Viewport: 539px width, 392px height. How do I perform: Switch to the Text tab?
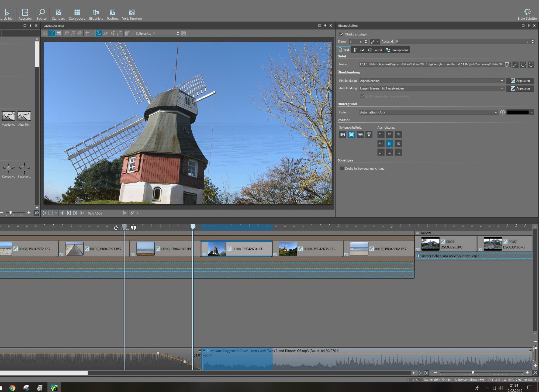coord(358,50)
